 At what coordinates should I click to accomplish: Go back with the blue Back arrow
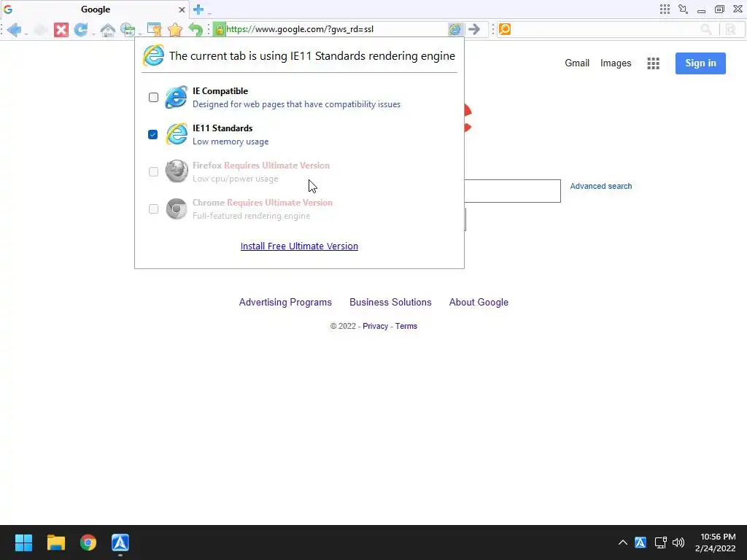[14, 29]
